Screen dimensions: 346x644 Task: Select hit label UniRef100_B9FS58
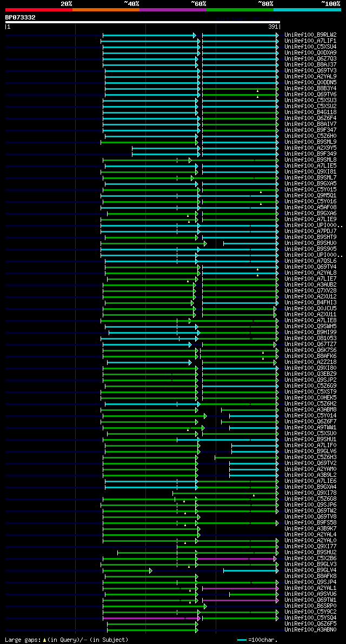tap(310, 523)
